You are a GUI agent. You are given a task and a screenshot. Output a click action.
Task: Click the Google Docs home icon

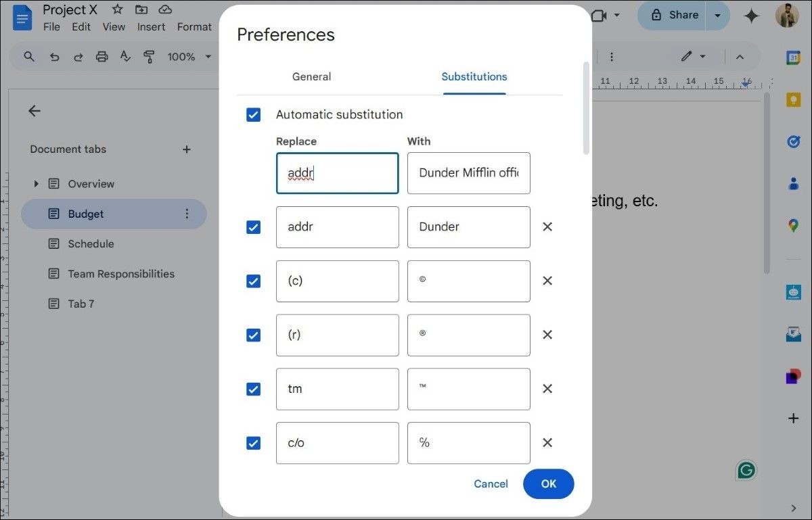click(x=22, y=17)
